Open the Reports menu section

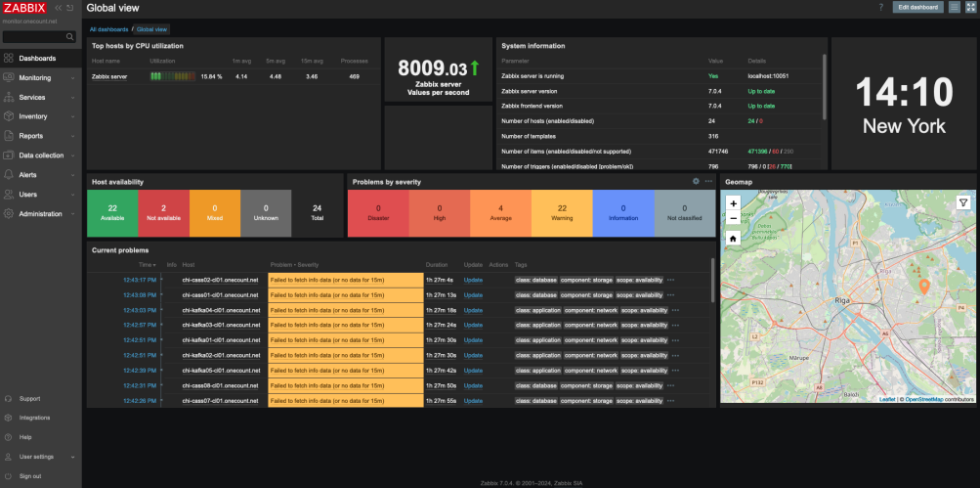41,136
